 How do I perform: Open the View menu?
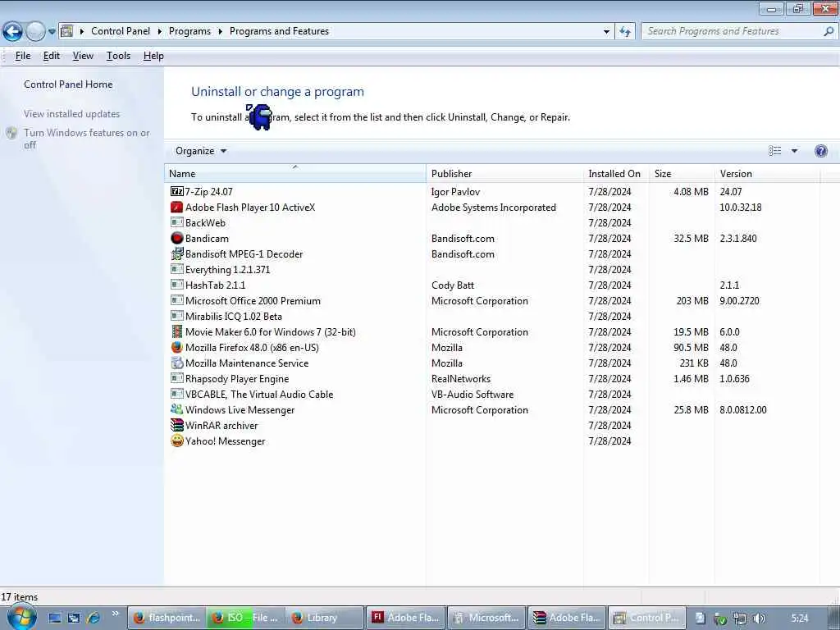pyautogui.click(x=83, y=56)
